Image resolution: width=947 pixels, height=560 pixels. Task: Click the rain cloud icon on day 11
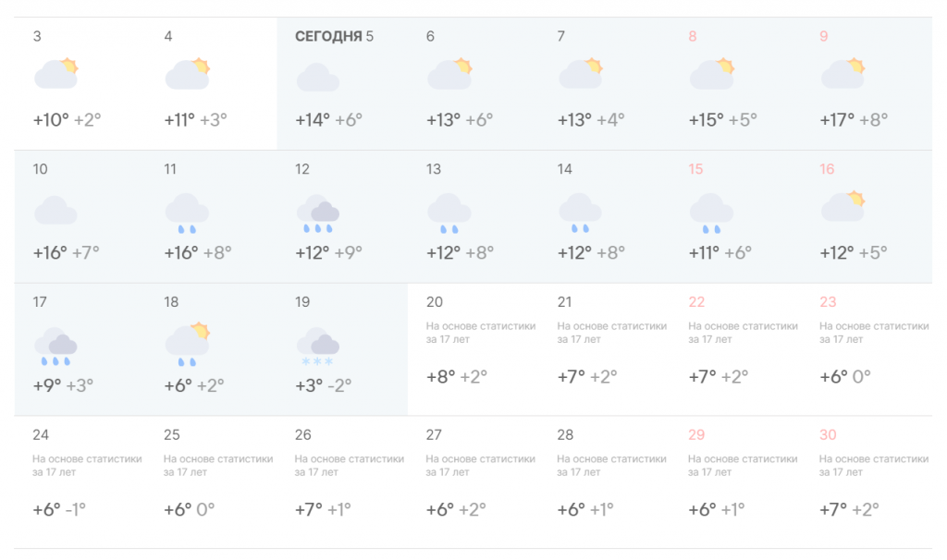coord(187,213)
